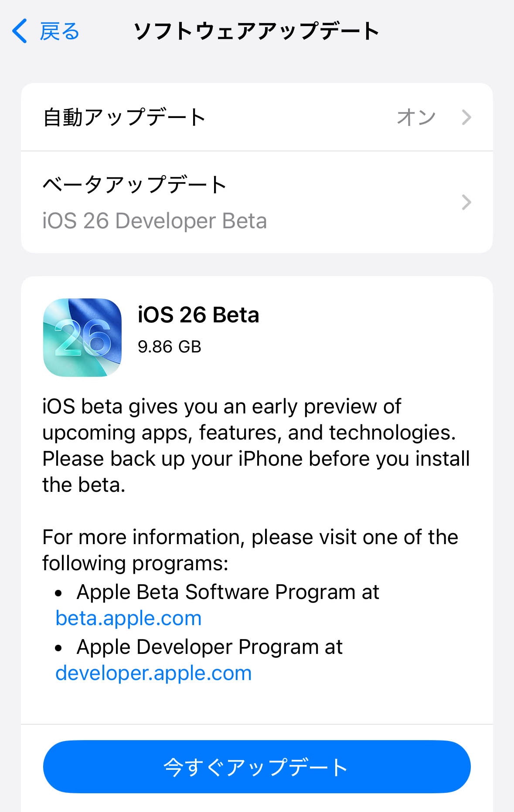514x812 pixels.
Task: Tap the iOS 26 app icon
Action: (x=82, y=338)
